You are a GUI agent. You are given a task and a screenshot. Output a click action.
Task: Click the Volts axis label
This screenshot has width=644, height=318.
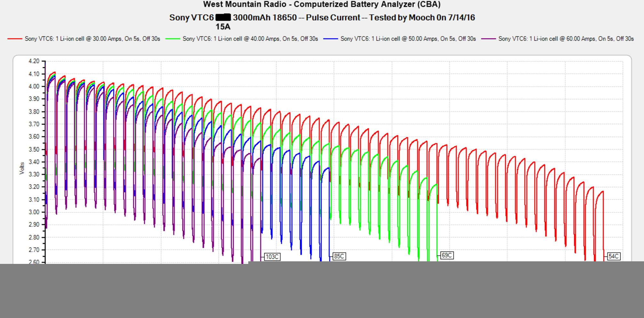tap(22, 168)
